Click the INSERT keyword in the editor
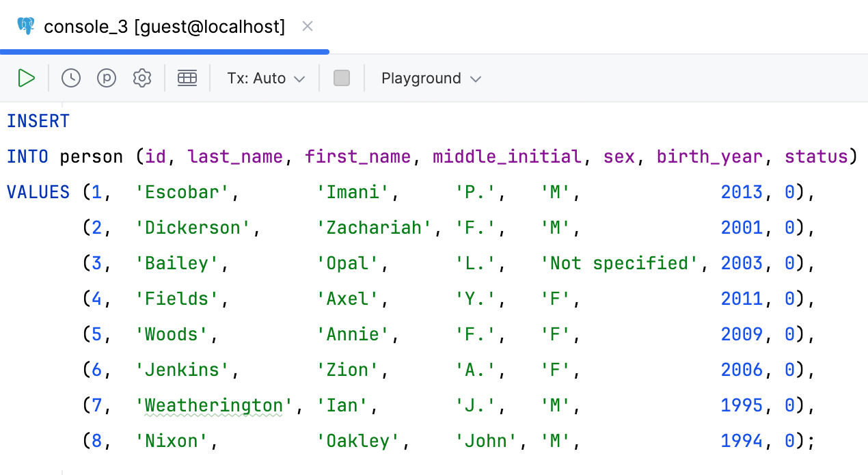 coord(38,121)
